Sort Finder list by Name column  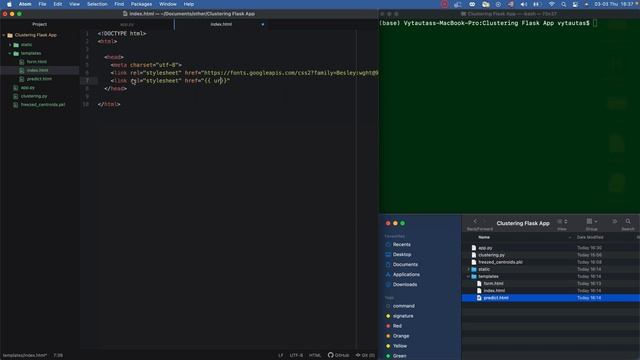click(x=484, y=237)
